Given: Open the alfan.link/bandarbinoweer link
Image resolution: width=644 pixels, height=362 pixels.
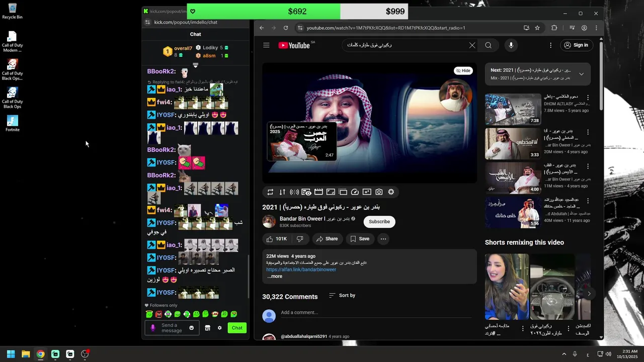Looking at the screenshot, I should click(301, 269).
